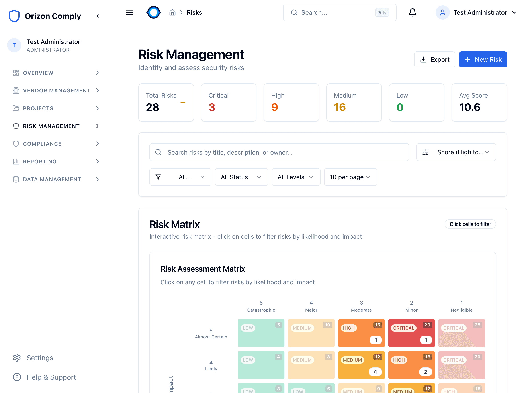Click the risk search by title field
532x393 pixels.
point(279,152)
